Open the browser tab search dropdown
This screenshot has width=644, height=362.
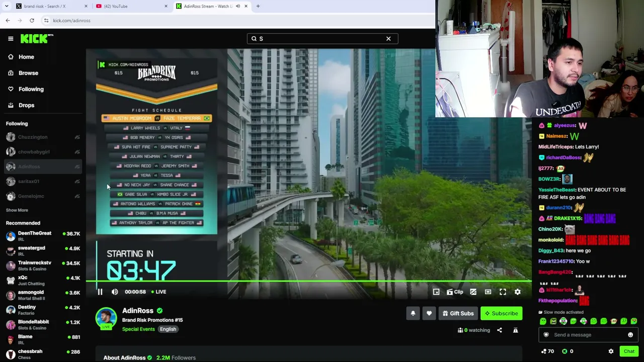coord(7,6)
